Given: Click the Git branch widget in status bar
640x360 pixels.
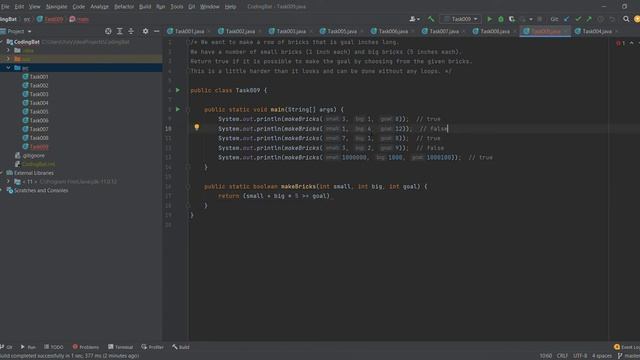Looking at the screenshot, I should tap(629, 356).
